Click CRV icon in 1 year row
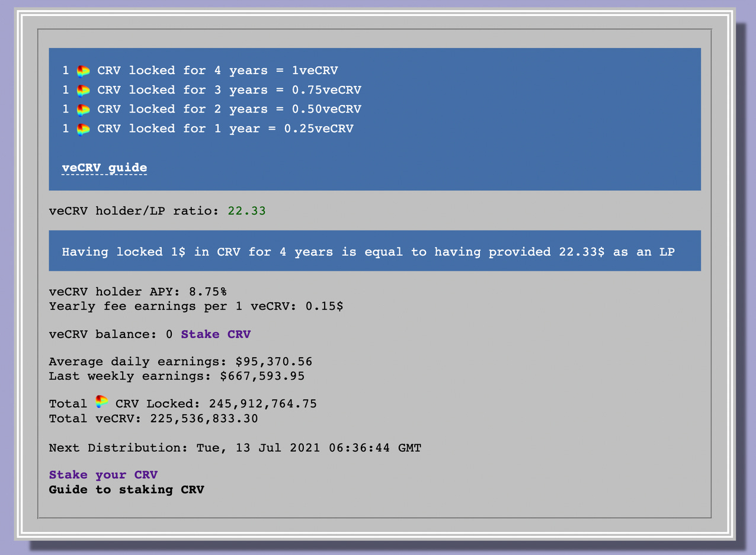The height and width of the screenshot is (555, 756). [x=84, y=129]
